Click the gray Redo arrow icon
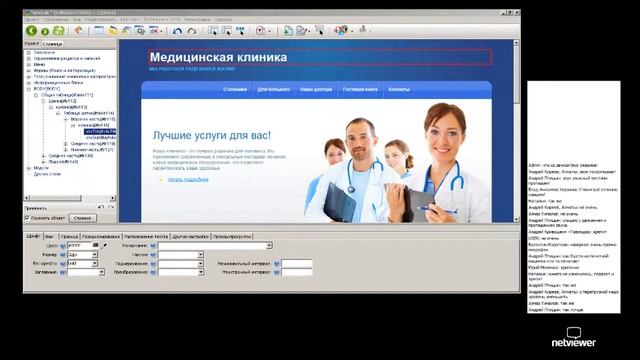640x360 pixels. pyautogui.click(x=192, y=31)
